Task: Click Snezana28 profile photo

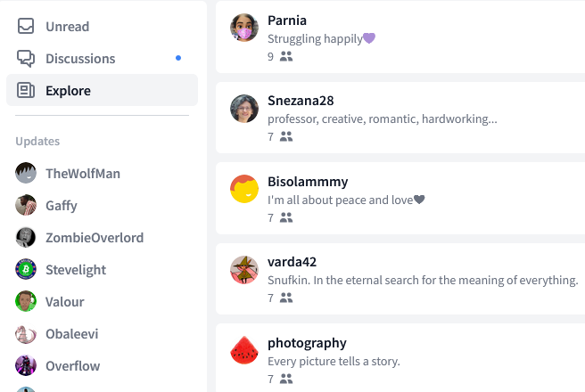Action: [244, 109]
